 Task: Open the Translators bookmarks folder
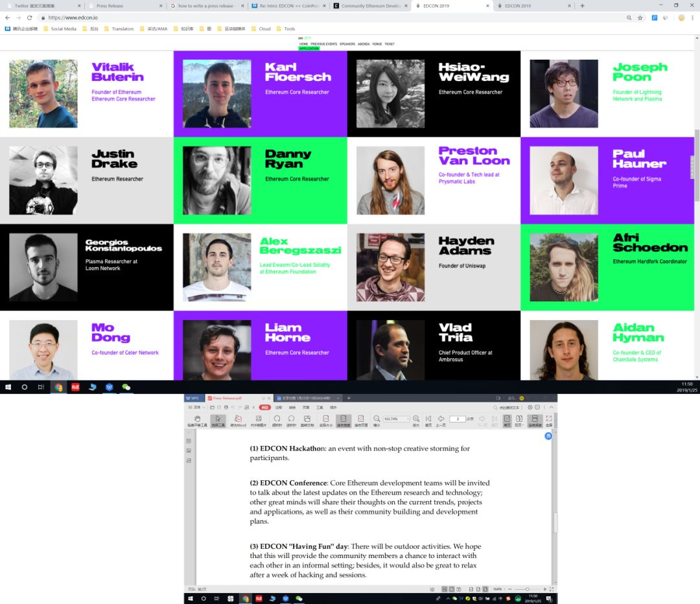(x=119, y=29)
